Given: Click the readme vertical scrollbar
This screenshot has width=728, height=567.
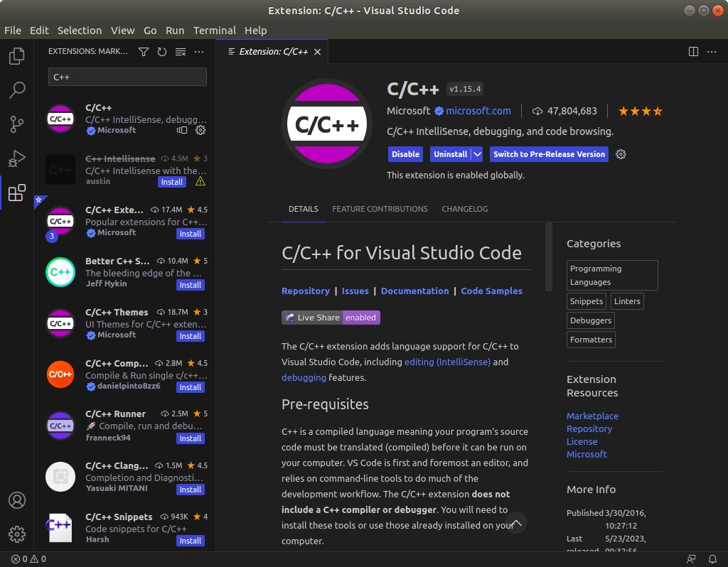Looking at the screenshot, I should [x=549, y=256].
